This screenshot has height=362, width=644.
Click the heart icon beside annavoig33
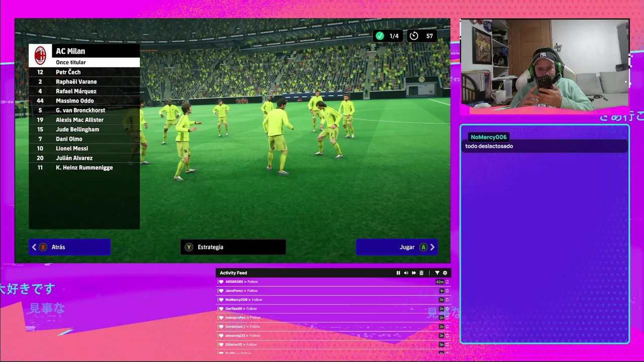[x=221, y=336]
